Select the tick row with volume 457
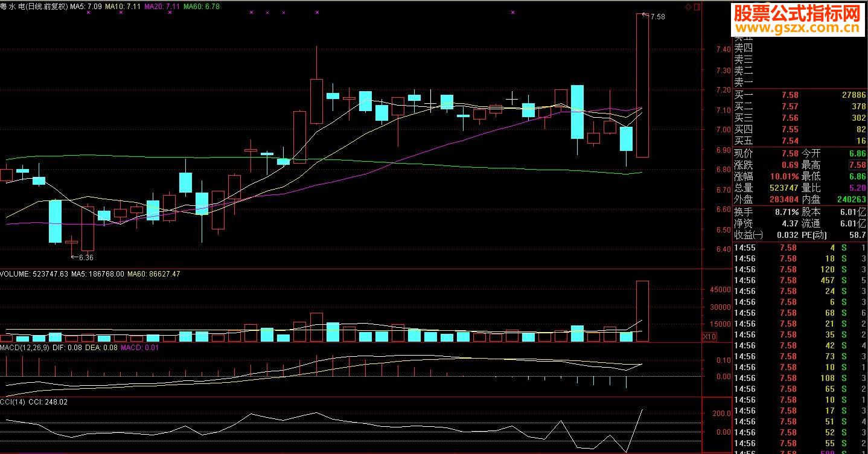868x454 pixels. 800,281
